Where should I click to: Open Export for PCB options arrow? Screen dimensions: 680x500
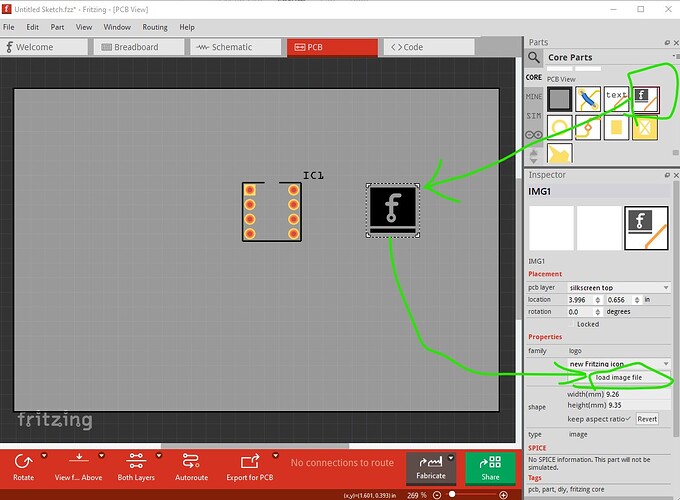275,456
